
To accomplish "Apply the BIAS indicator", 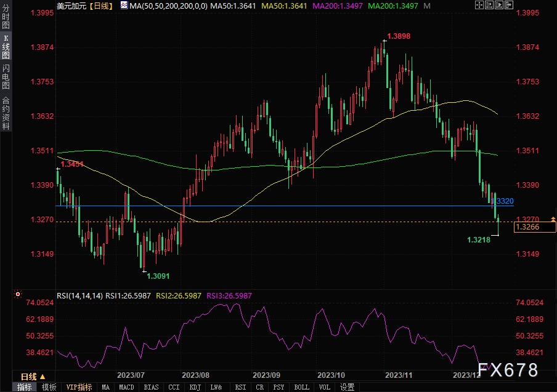I will coord(150,387).
